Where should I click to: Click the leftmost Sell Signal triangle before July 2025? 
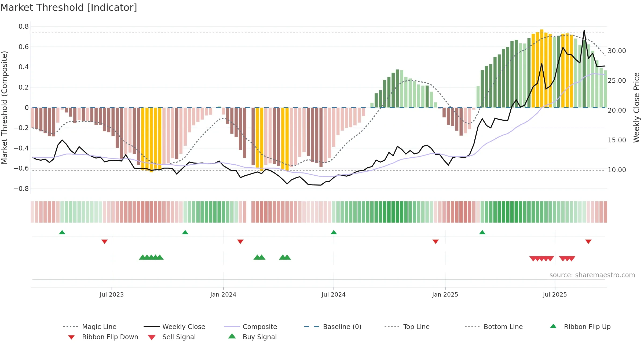coord(533,259)
